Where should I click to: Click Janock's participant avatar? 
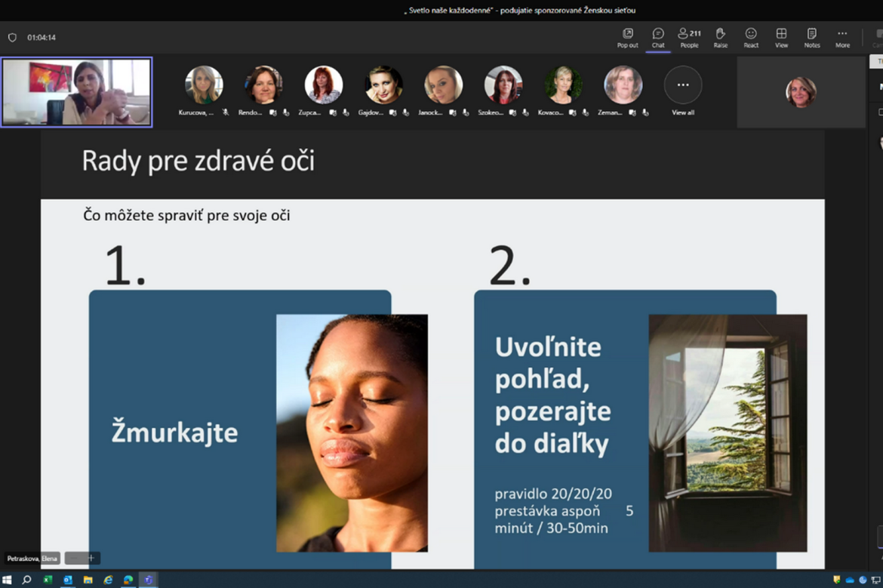click(x=443, y=85)
